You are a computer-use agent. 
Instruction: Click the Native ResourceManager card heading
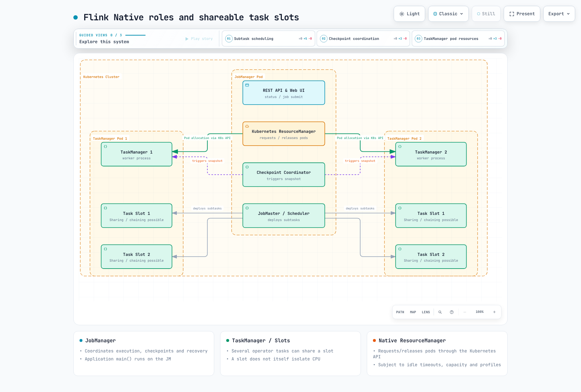pyautogui.click(x=412, y=340)
